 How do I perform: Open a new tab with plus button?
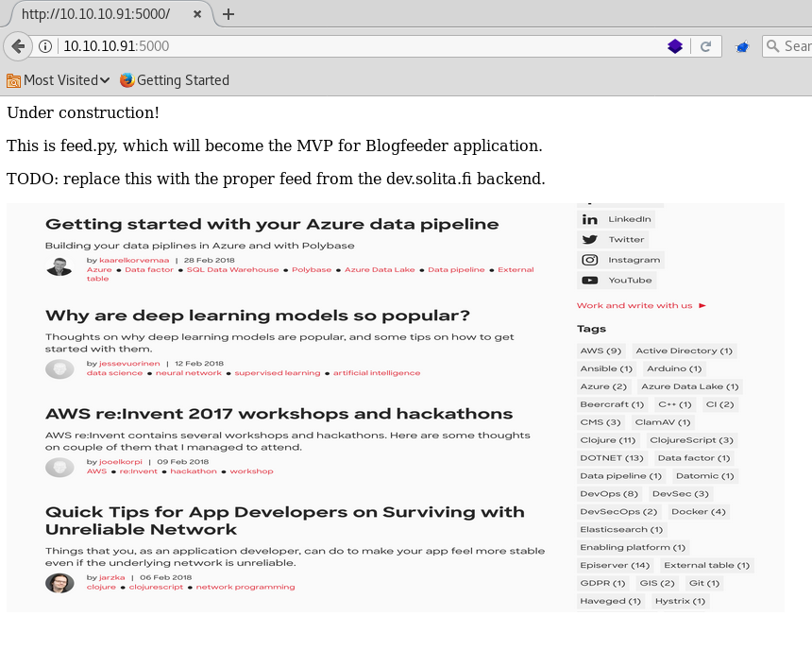tap(228, 14)
